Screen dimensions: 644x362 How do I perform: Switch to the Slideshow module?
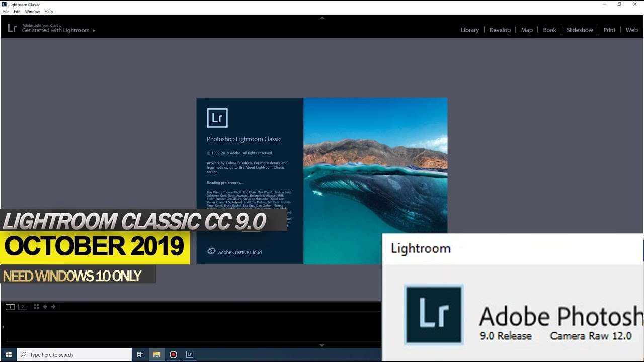pos(580,30)
